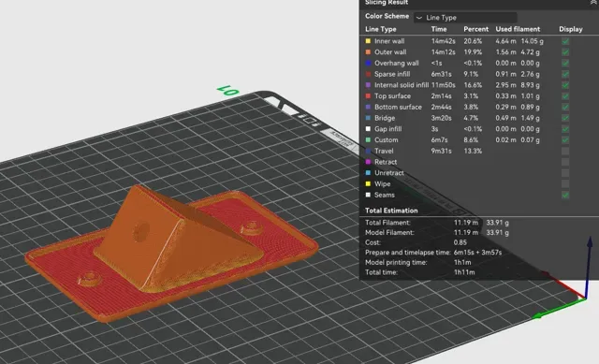Click the Seams white color swatch
The height and width of the screenshot is (364, 599).
[368, 195]
